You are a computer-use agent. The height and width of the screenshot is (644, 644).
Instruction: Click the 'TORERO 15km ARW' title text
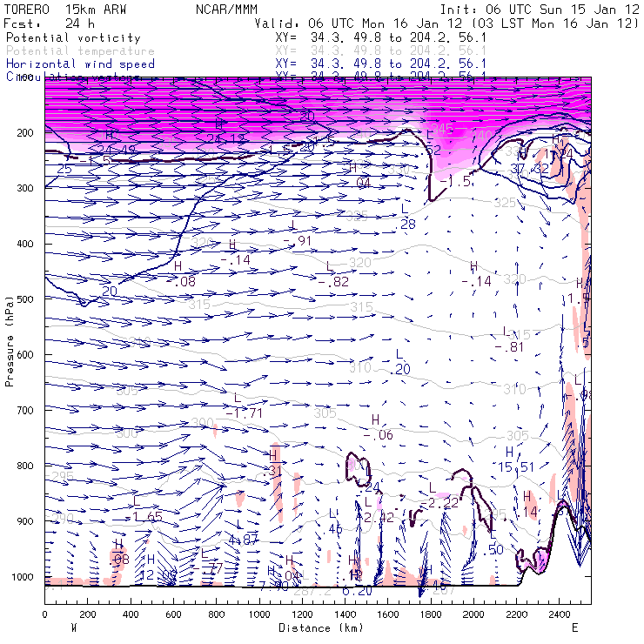(x=65, y=10)
